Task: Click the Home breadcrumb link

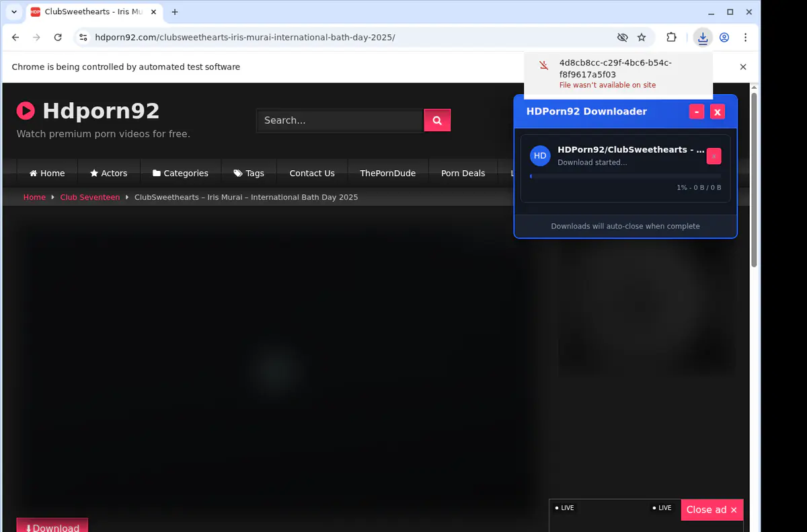Action: point(34,197)
